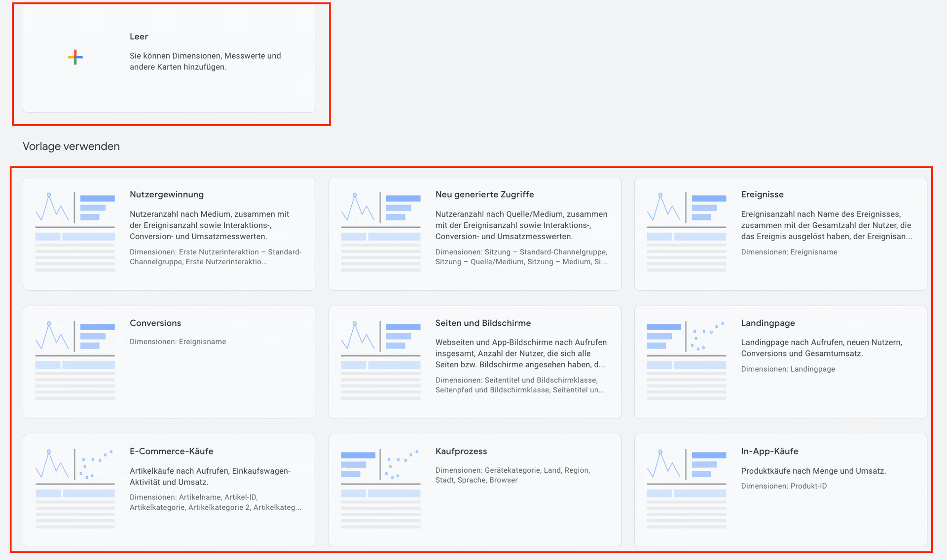This screenshot has height=560, width=947.
Task: Click 'Dimensionen: Ereignisname' under Ereignisse
Action: [789, 252]
